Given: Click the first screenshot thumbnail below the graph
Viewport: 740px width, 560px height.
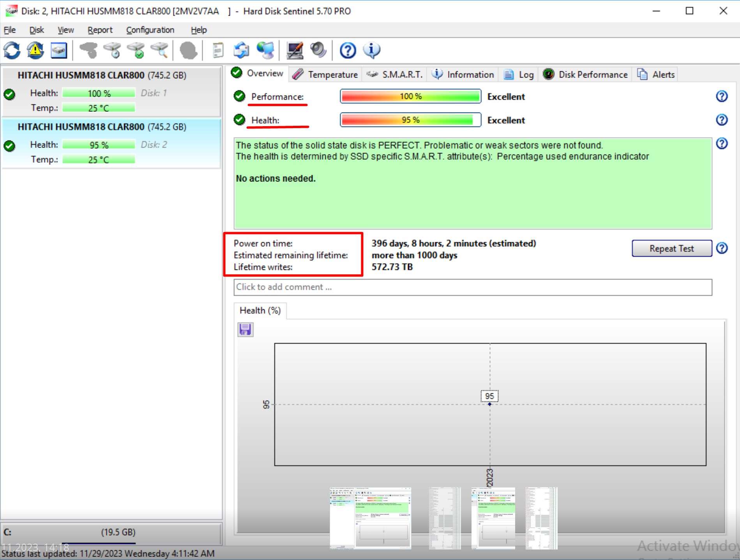Looking at the screenshot, I should pyautogui.click(x=370, y=518).
